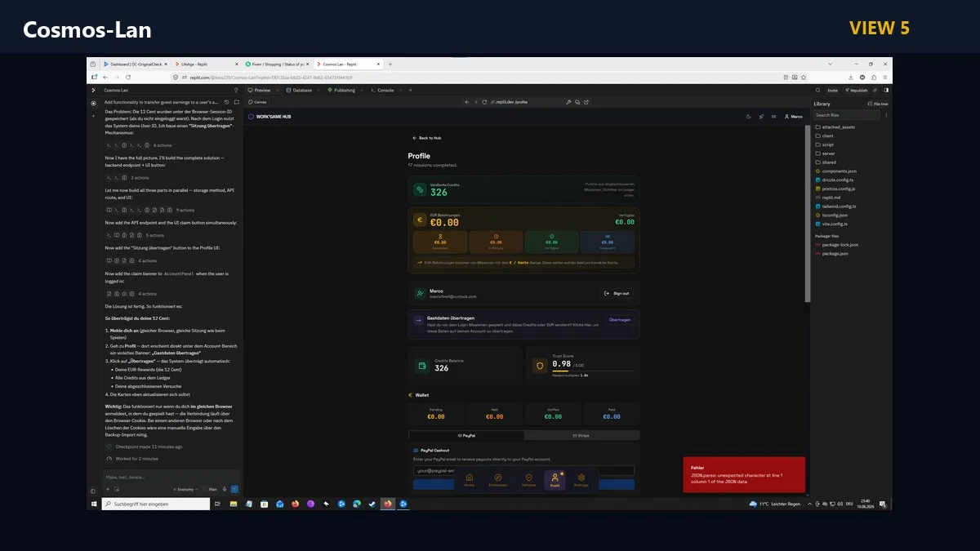980x551 pixels.
Task: Open components.json in file library
Action: (835, 171)
